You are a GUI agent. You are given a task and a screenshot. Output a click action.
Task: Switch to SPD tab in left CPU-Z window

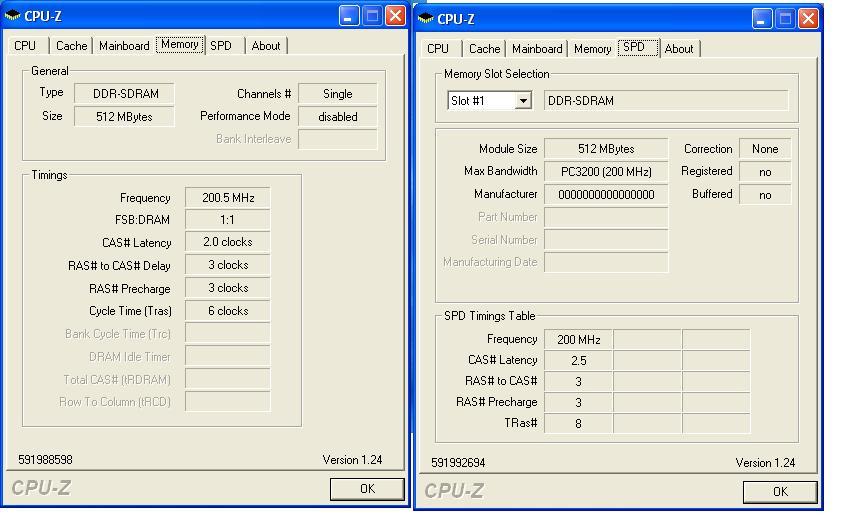[221, 46]
